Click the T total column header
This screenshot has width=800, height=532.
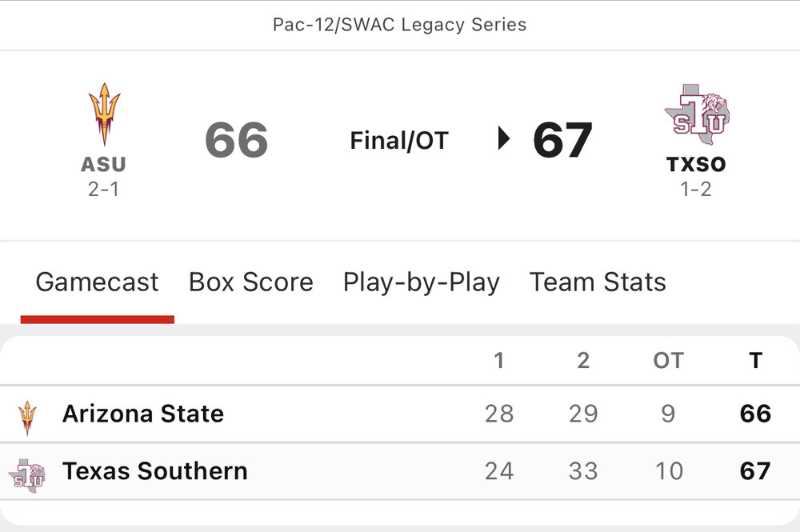[755, 361]
